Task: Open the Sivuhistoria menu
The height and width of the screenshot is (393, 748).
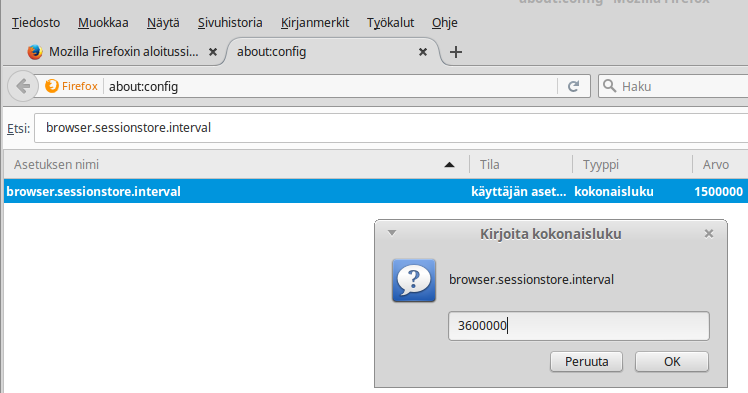Action: pos(230,22)
